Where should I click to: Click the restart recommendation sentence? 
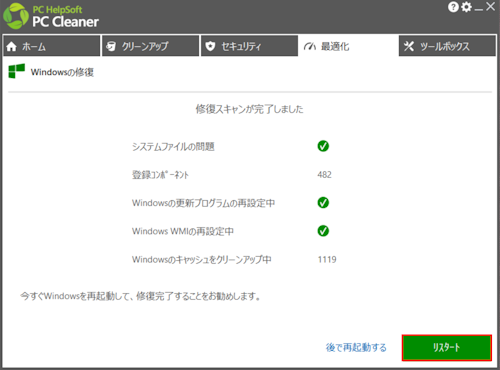tap(140, 296)
